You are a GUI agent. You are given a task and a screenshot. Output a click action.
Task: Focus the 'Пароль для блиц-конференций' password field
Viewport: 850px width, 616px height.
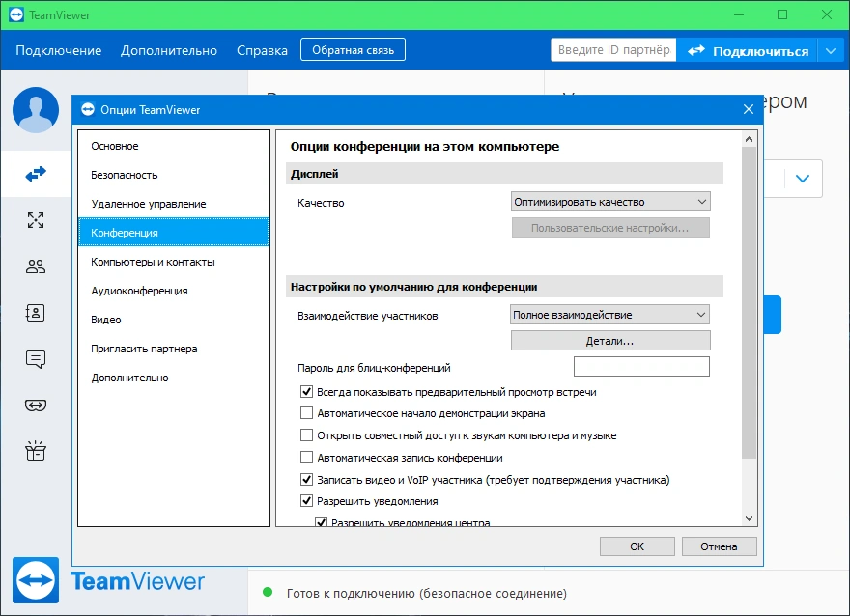tap(641, 366)
